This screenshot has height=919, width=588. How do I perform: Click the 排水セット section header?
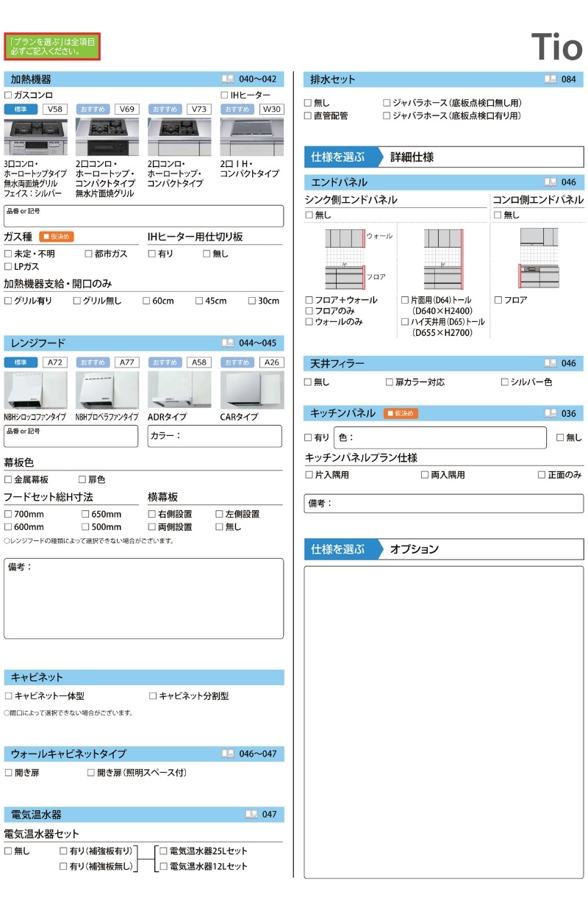444,79
